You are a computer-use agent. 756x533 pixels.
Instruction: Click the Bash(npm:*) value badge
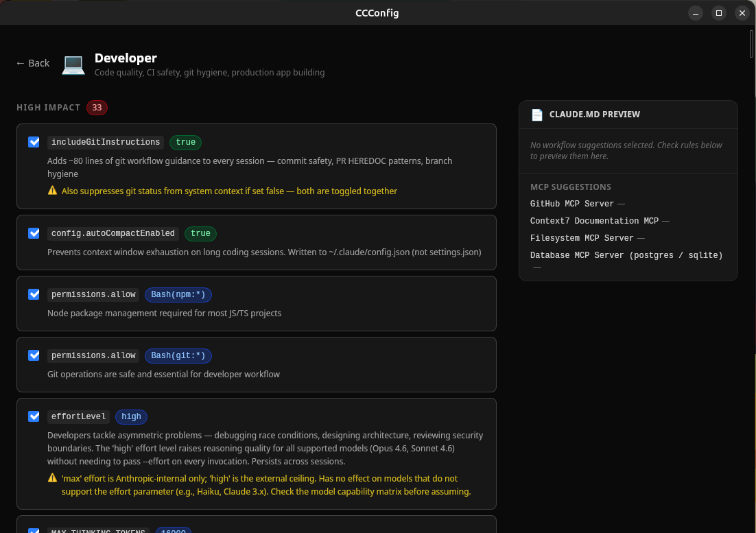click(x=178, y=294)
